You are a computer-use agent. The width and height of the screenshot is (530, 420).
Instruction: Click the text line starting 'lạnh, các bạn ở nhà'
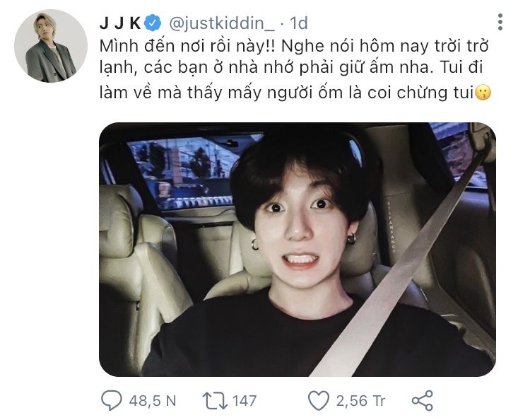291,67
